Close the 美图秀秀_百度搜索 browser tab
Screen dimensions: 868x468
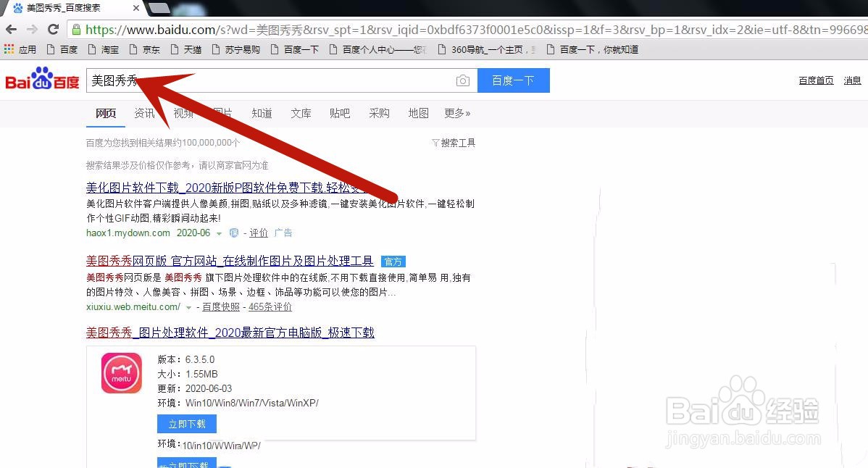(x=135, y=8)
